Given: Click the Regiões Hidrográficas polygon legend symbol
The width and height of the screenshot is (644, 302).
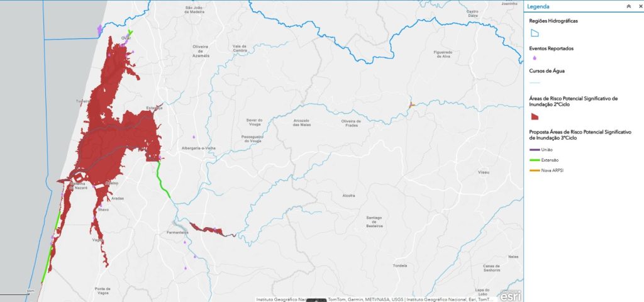Looking at the screenshot, I should (x=535, y=33).
